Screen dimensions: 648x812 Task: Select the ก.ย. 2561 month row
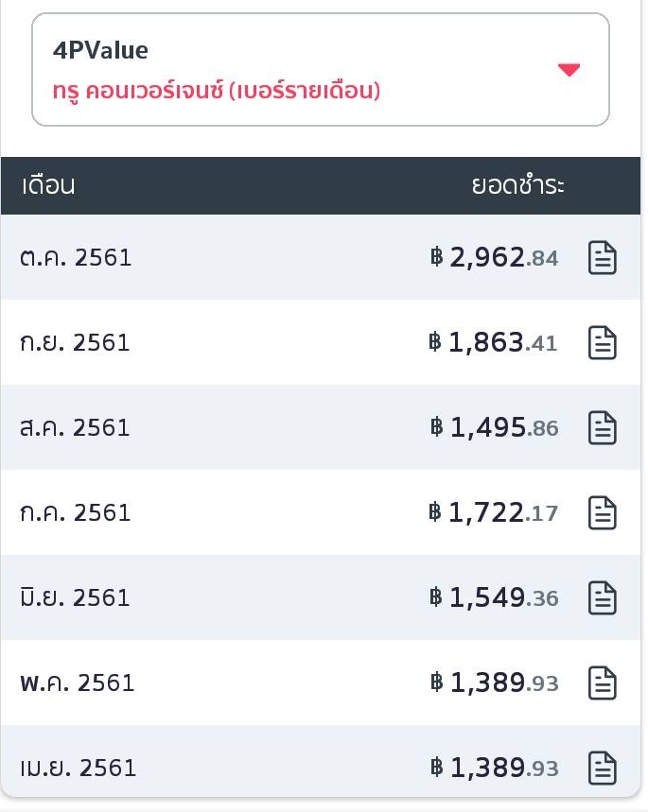coord(75,342)
